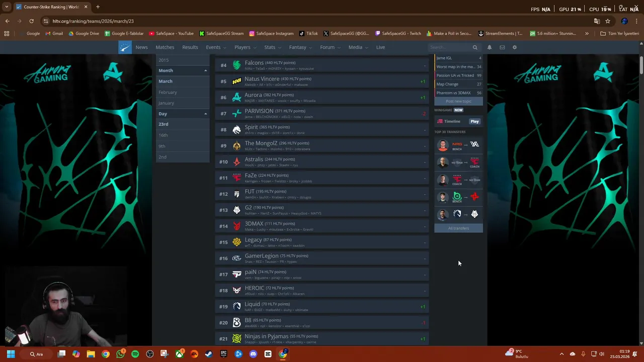Image resolution: width=644 pixels, height=362 pixels.
Task: Click the Legacy team logo
Action: pos(237,242)
